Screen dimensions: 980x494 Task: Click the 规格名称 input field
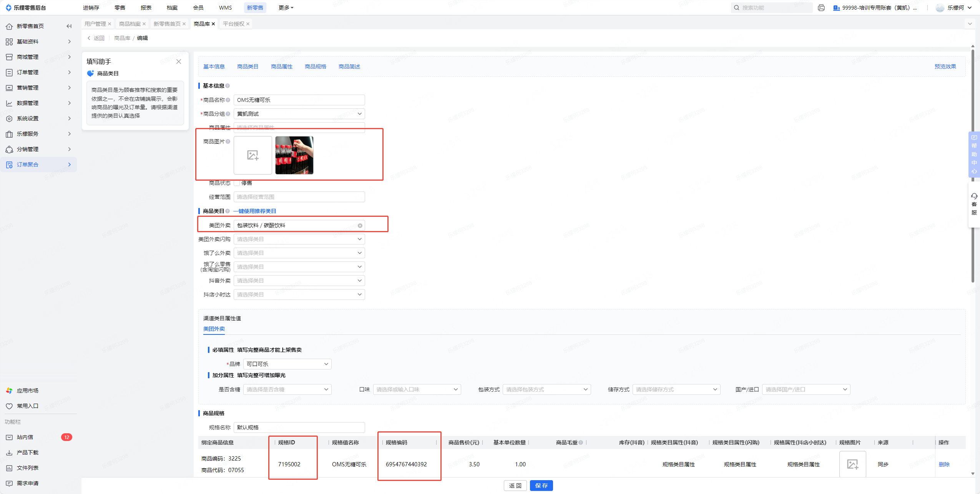pyautogui.click(x=299, y=427)
